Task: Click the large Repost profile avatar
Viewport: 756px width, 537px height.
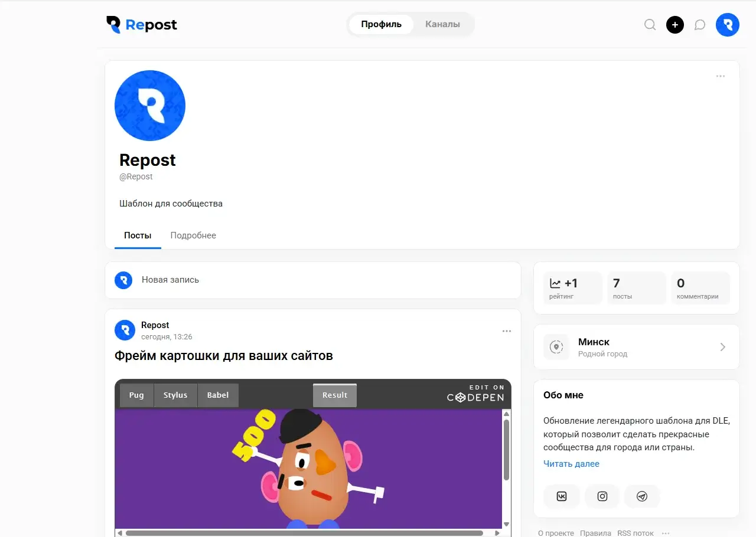Action: [x=150, y=106]
